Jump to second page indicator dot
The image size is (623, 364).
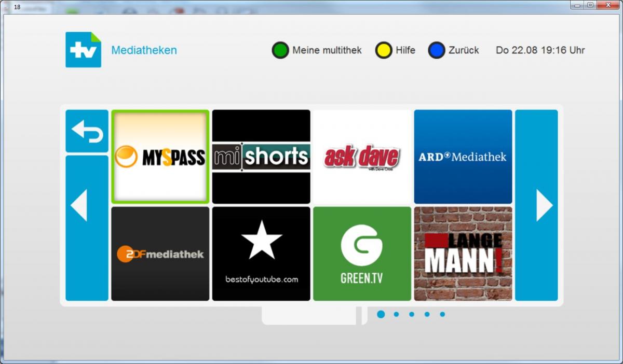click(x=396, y=314)
